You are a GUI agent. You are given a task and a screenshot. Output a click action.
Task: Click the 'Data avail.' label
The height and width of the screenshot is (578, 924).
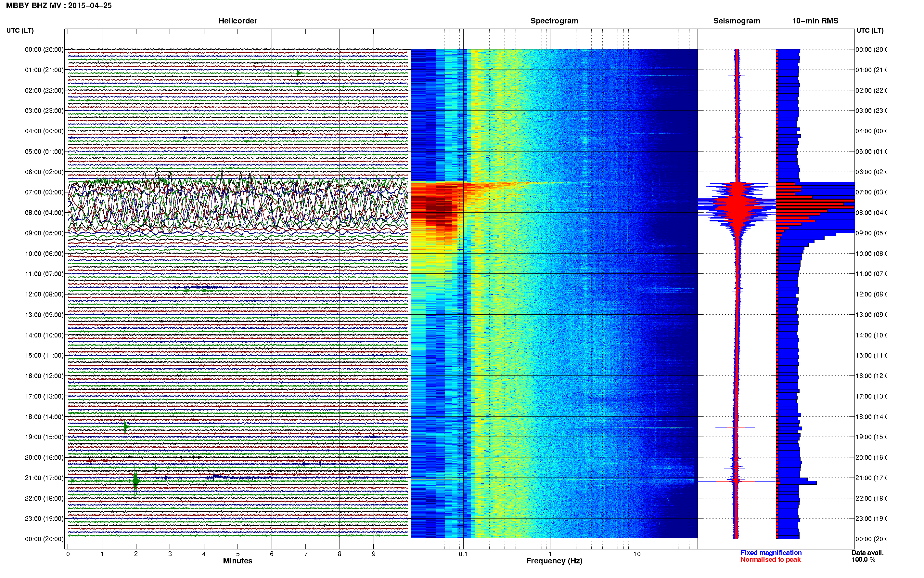867,553
